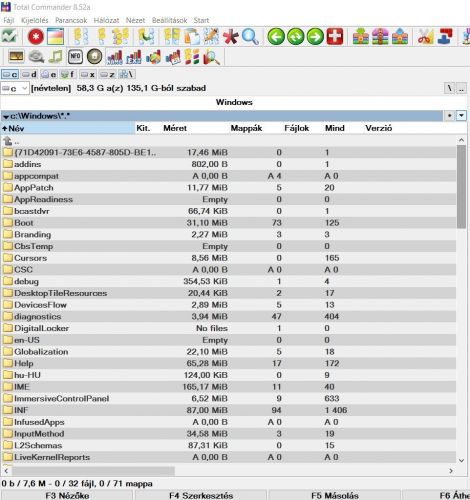470x500 pixels.
Task: Go forward with the green right arrow
Action: click(x=315, y=36)
